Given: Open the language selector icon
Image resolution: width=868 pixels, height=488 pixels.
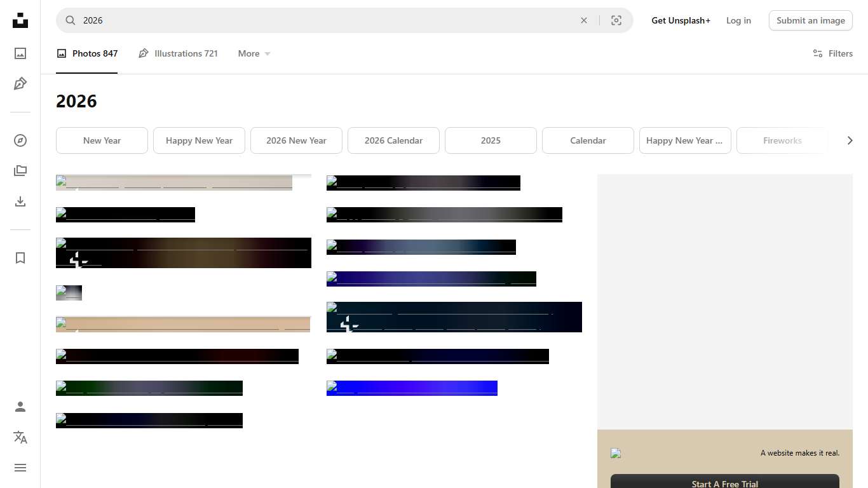Looking at the screenshot, I should click(x=20, y=437).
